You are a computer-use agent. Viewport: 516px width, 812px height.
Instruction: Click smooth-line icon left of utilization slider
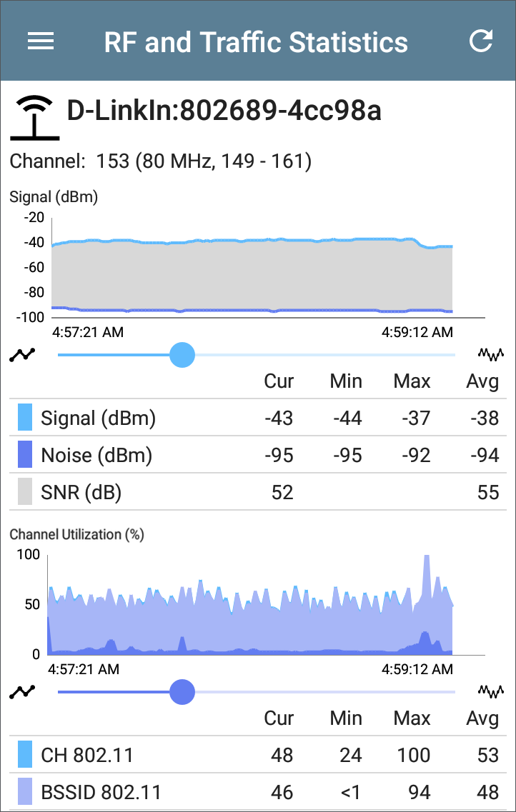[22, 692]
